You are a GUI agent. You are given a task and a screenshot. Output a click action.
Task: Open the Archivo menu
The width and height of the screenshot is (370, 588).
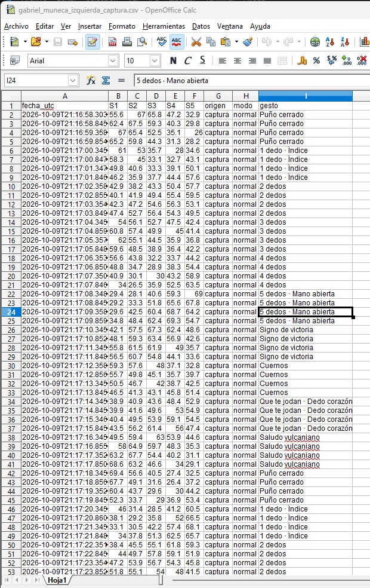tap(16, 26)
